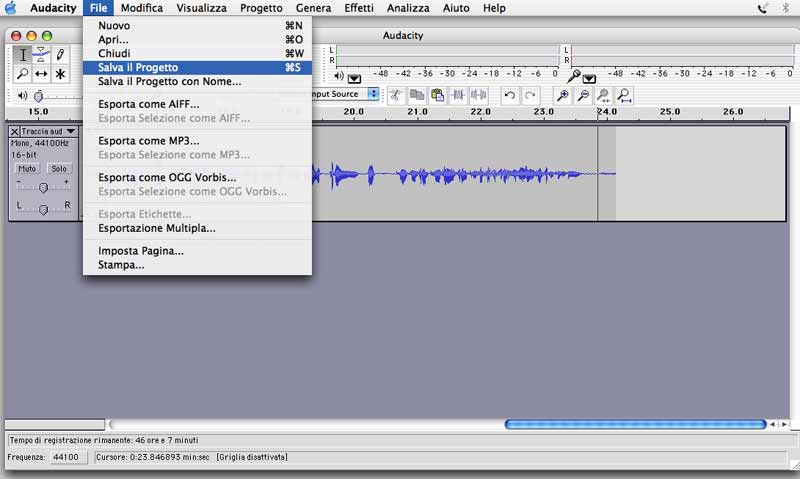The height and width of the screenshot is (479, 800).
Task: Open the Apple menu
Action: pyautogui.click(x=10, y=8)
